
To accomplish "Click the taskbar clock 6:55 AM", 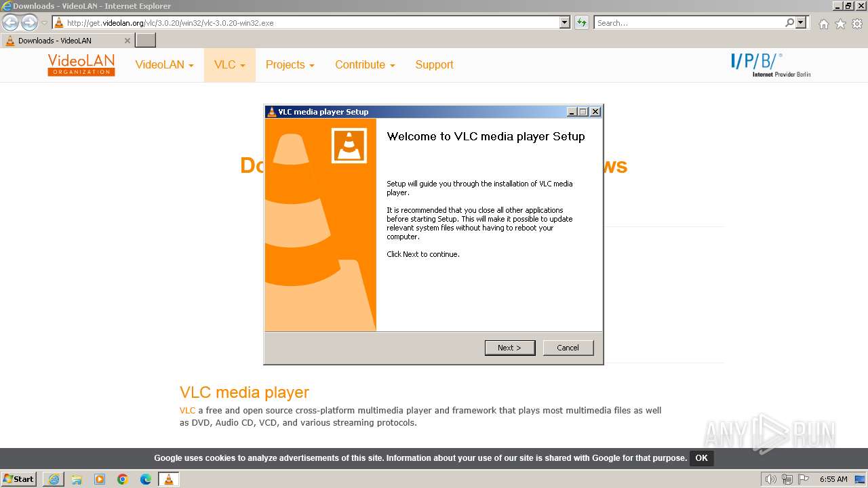I will 833,479.
